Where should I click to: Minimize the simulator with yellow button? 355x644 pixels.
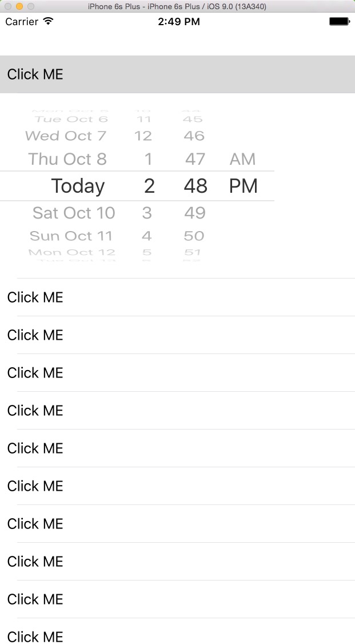(x=19, y=6)
